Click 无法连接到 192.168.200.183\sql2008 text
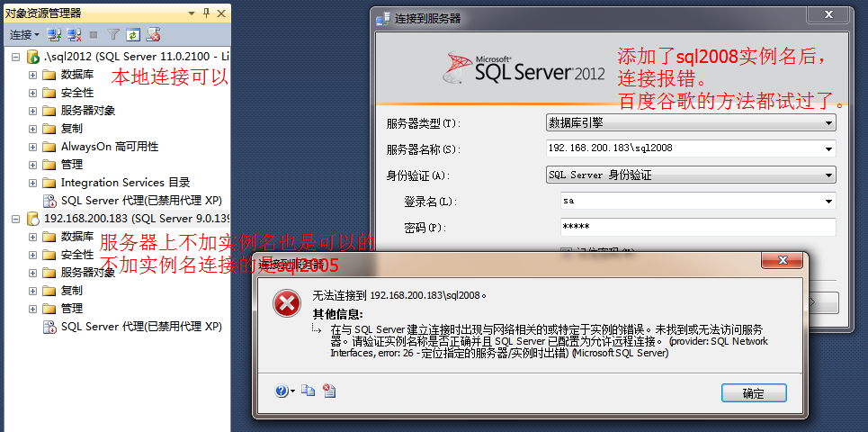 (x=399, y=295)
